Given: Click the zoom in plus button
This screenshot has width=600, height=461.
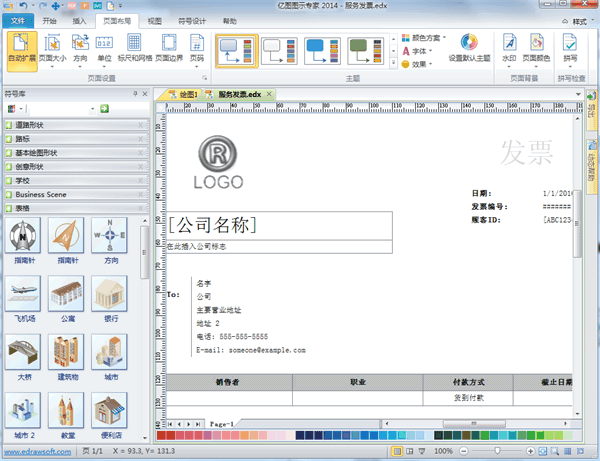Looking at the screenshot, I should point(530,451).
